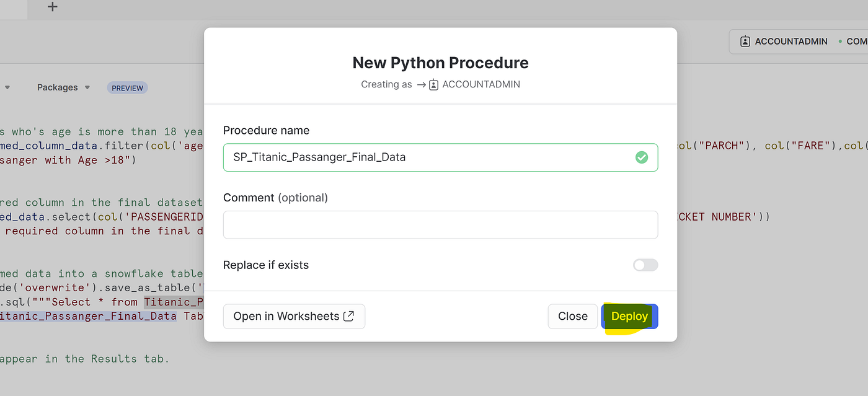This screenshot has width=868, height=396.
Task: Click inside the Comment optional field
Action: (440, 224)
